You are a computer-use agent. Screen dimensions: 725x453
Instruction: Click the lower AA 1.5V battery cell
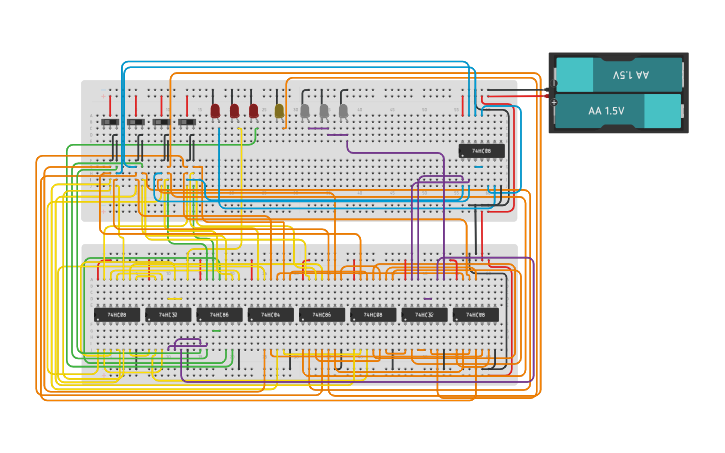[618, 111]
